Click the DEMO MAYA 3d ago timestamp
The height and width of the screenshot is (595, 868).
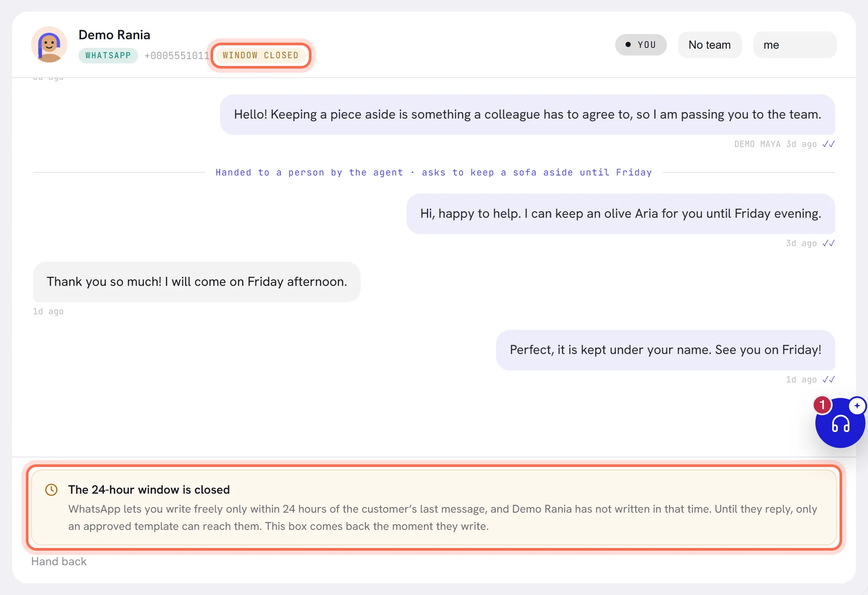point(775,144)
